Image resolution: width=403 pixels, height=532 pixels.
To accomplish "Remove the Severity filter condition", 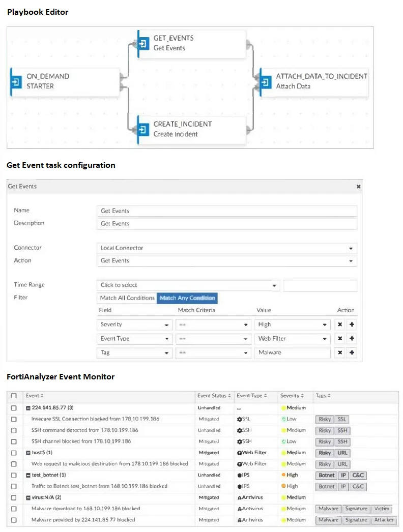I will tap(340, 324).
